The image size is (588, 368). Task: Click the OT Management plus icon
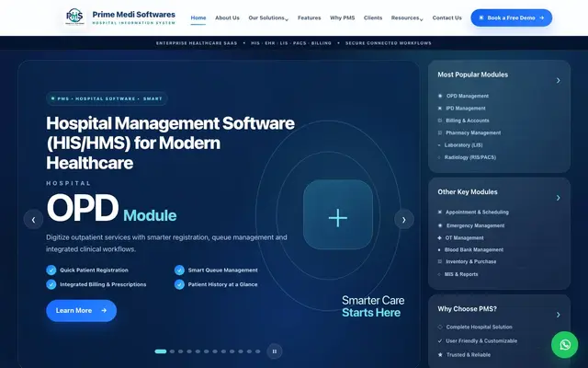click(x=439, y=238)
